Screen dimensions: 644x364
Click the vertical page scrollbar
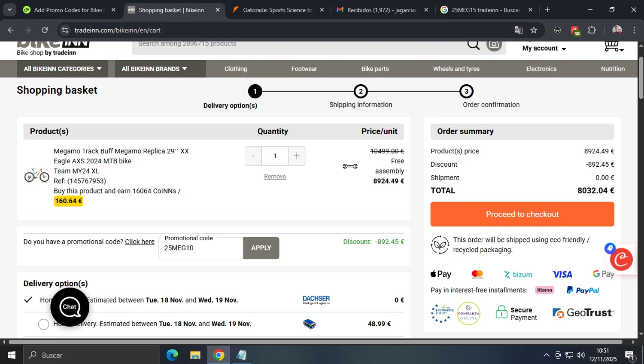tap(641, 77)
